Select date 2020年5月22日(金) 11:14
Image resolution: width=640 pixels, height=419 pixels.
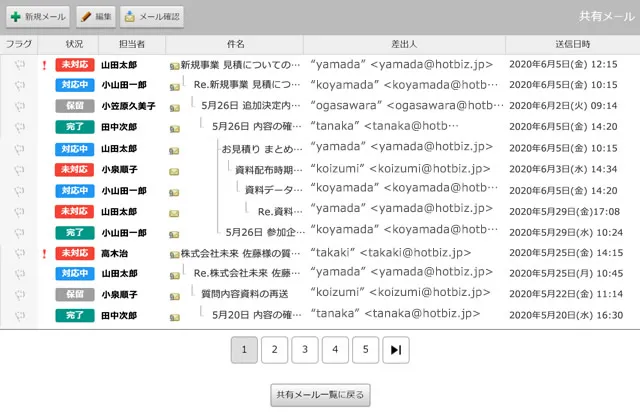tap(566, 294)
